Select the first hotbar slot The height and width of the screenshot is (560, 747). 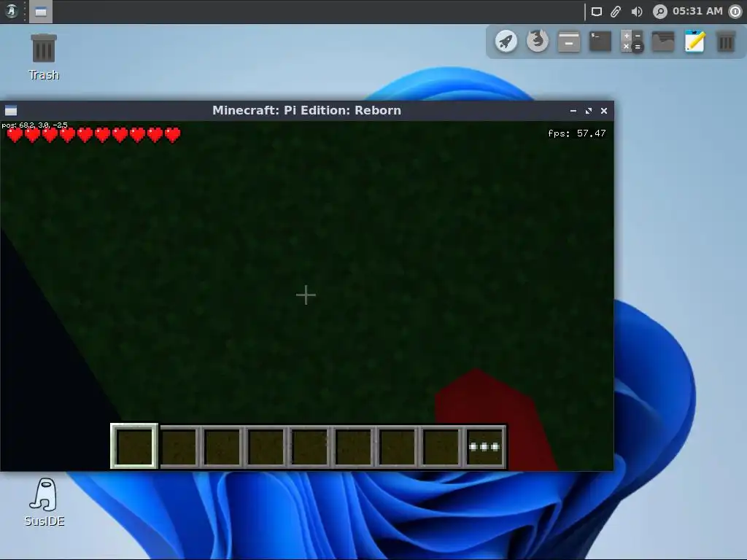point(134,446)
